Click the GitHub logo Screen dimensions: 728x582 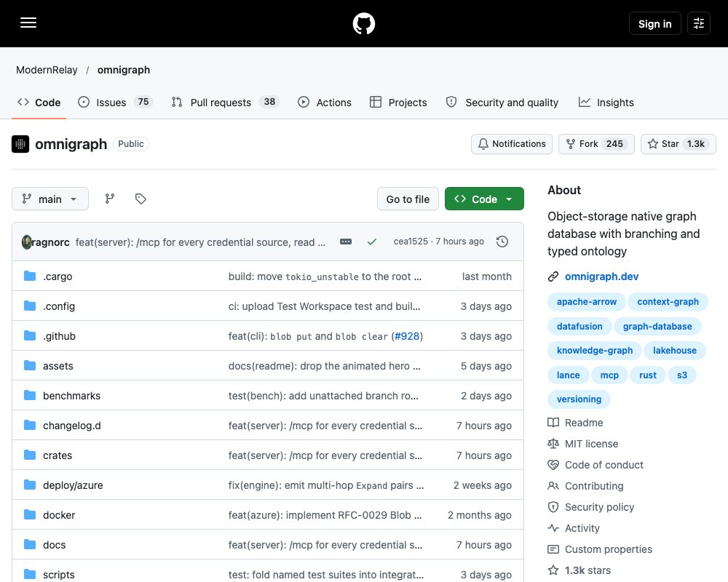click(x=364, y=23)
